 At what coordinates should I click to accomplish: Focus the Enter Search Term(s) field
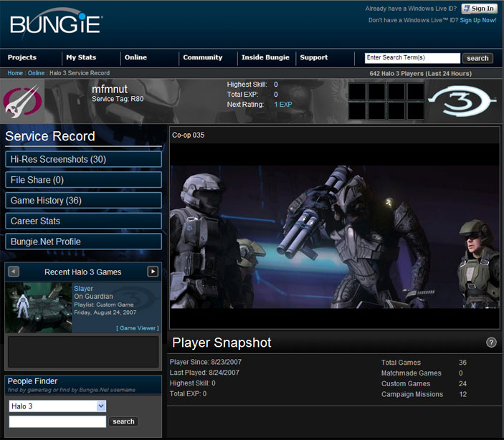412,58
